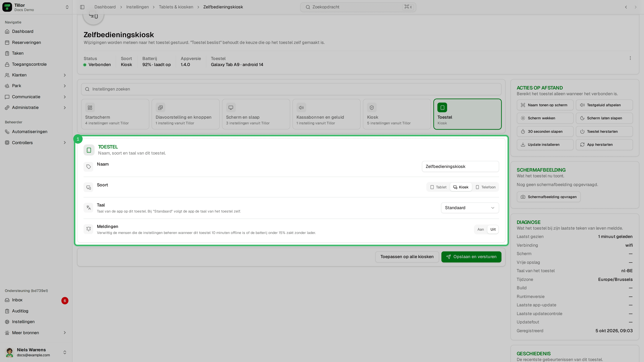
Task: Expand the Klanten sidebar section
Action: [36, 75]
